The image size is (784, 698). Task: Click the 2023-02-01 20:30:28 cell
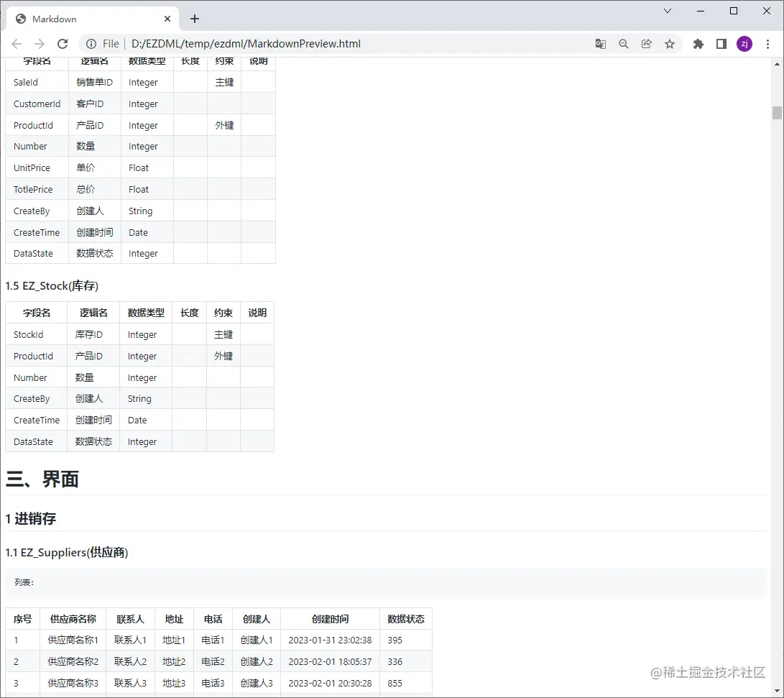pos(330,683)
